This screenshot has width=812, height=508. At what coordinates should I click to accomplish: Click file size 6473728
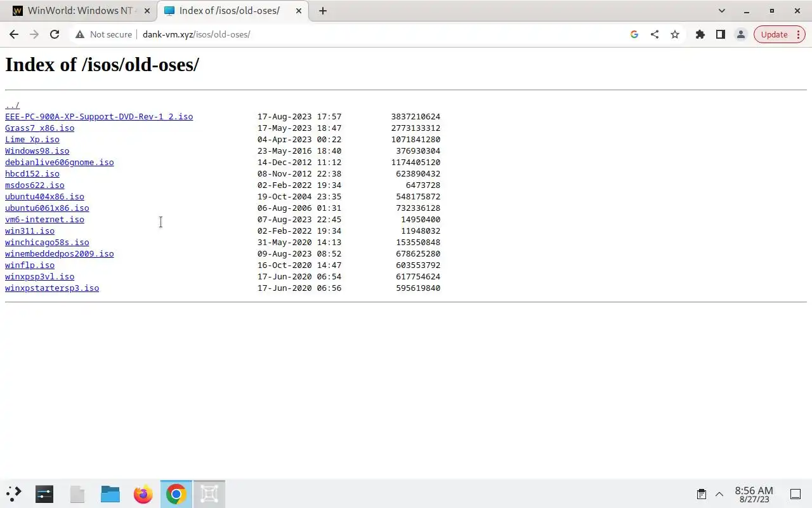(x=423, y=185)
